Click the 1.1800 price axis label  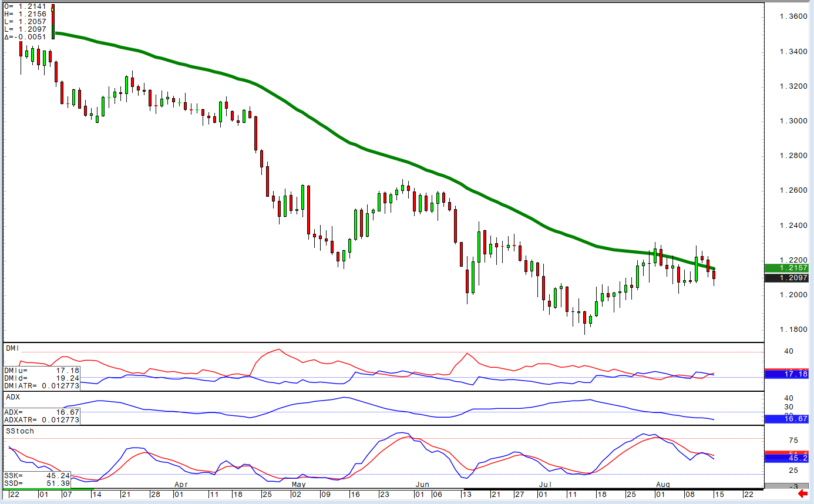coord(793,330)
